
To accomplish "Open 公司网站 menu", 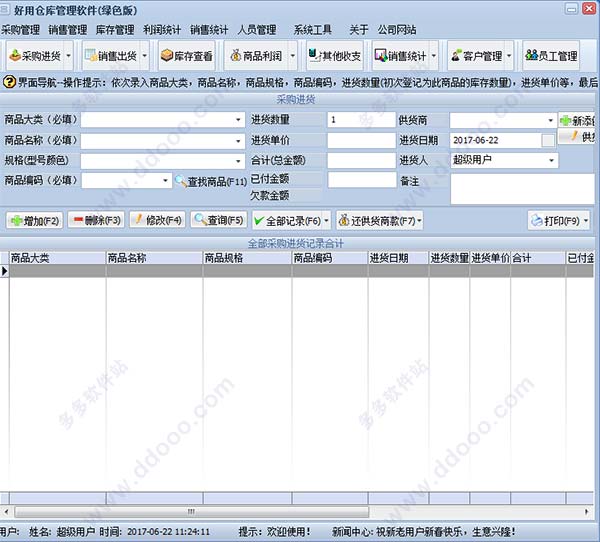I will pos(397,29).
